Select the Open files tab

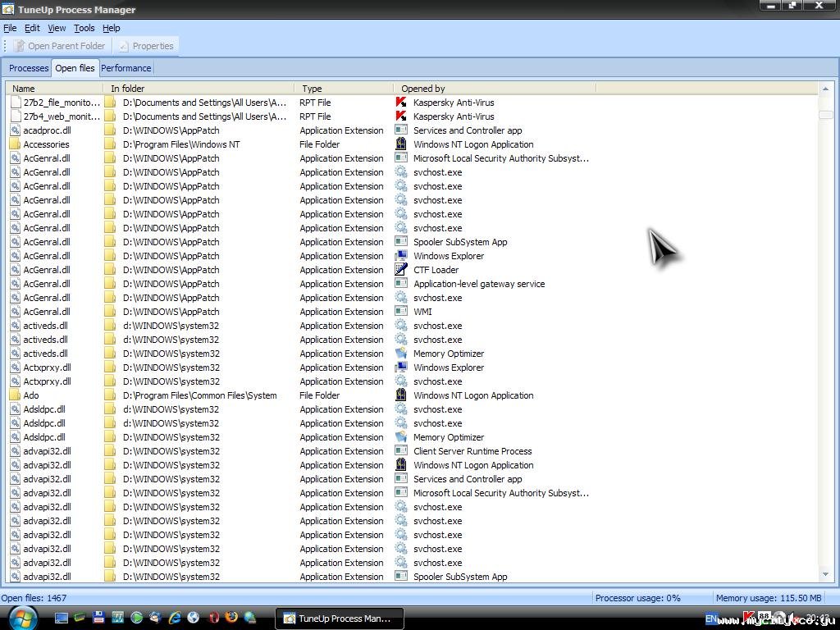coord(75,67)
